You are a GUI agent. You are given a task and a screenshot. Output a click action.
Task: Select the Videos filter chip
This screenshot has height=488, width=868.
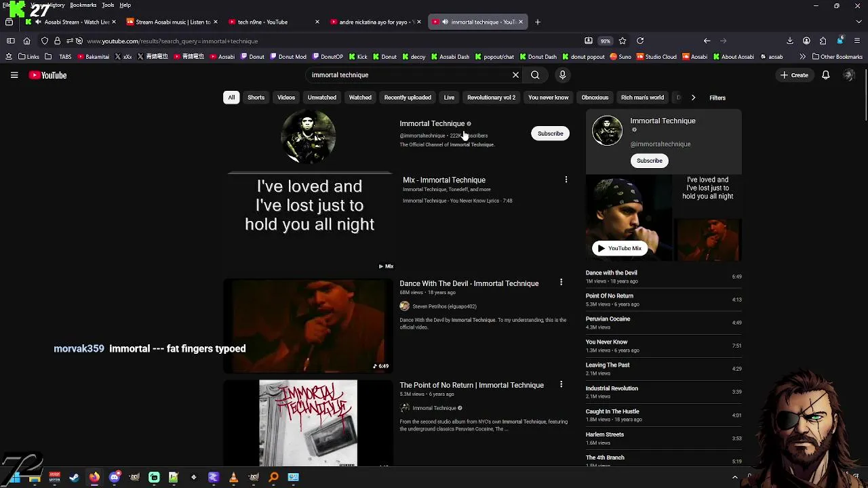286,98
